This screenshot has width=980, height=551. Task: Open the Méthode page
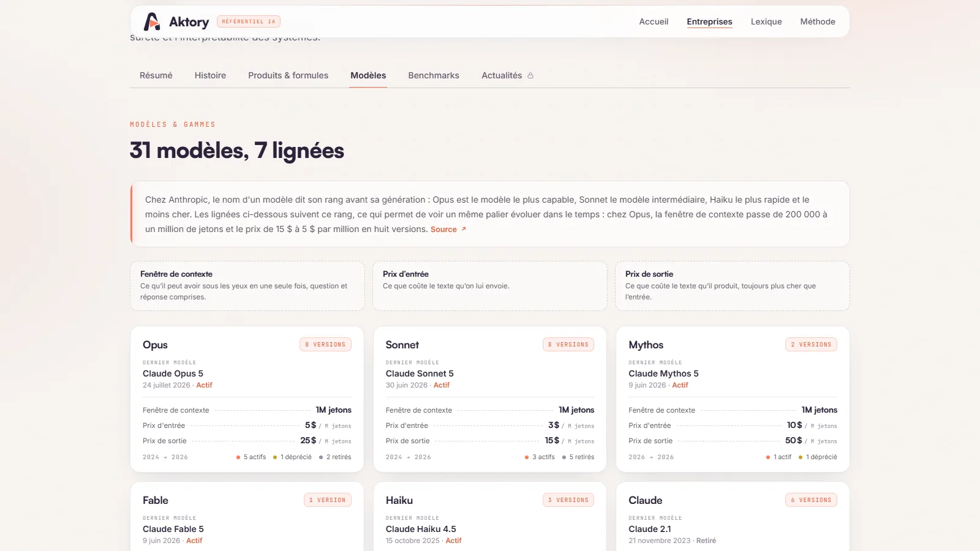[818, 21]
